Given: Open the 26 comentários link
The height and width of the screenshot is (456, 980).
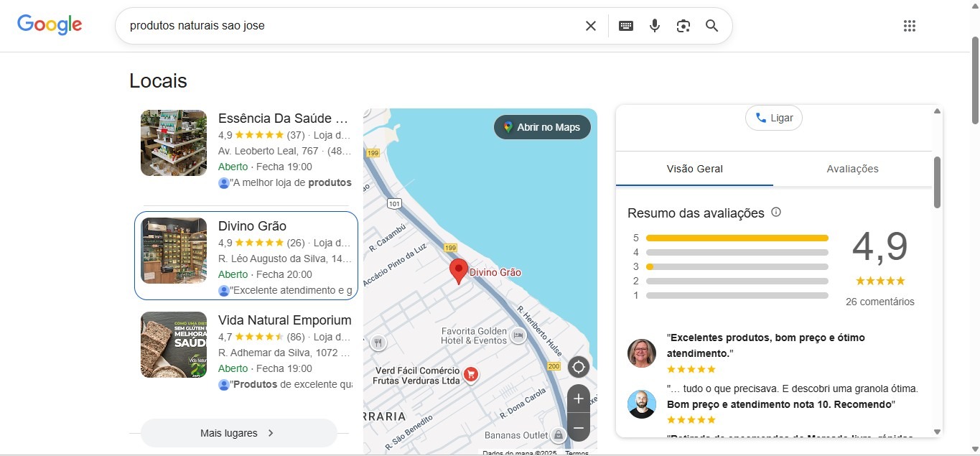Looking at the screenshot, I should [880, 302].
